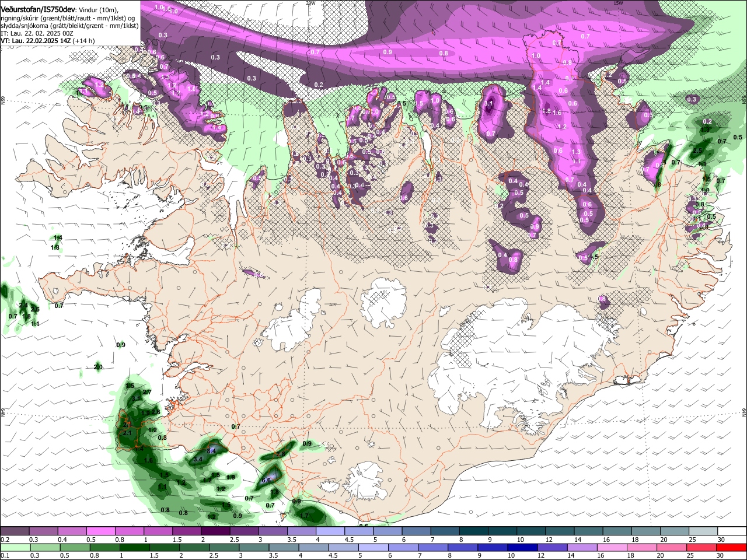Click the 20W longitude label at the top edge

click(310, 3)
